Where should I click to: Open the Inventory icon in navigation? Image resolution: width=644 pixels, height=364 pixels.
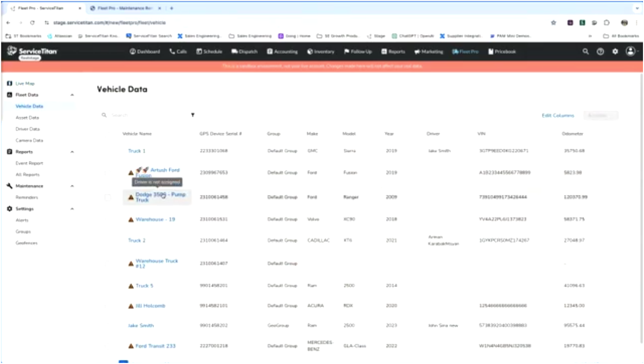[310, 51]
